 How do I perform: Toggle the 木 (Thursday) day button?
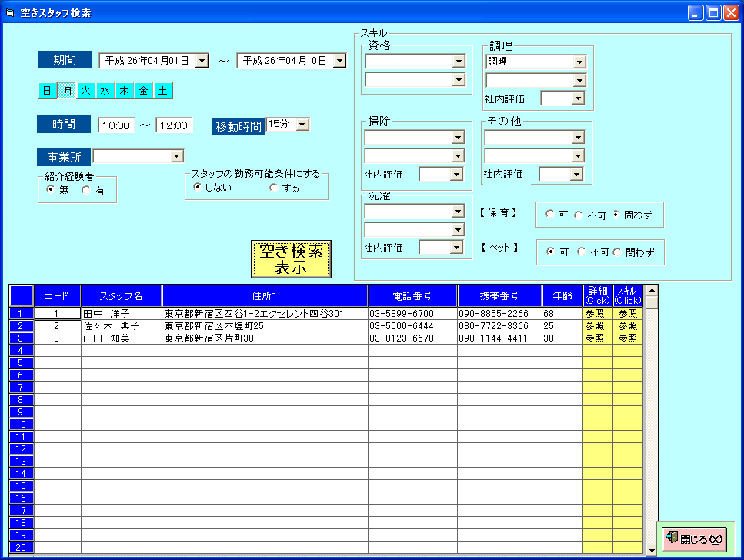tap(125, 91)
